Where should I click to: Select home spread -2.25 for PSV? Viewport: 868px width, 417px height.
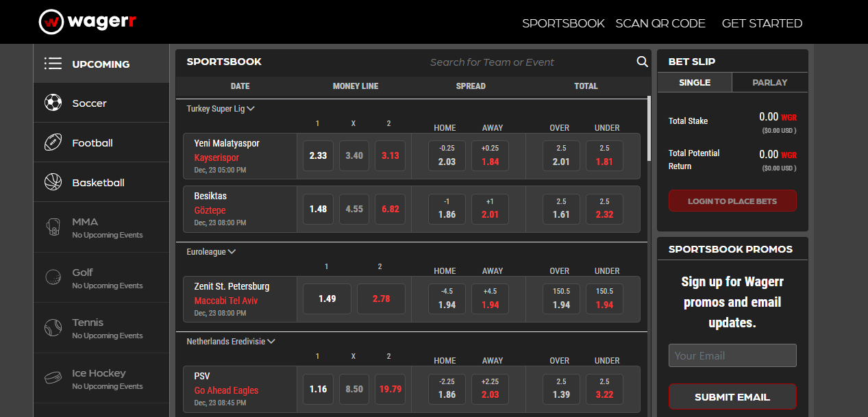447,389
